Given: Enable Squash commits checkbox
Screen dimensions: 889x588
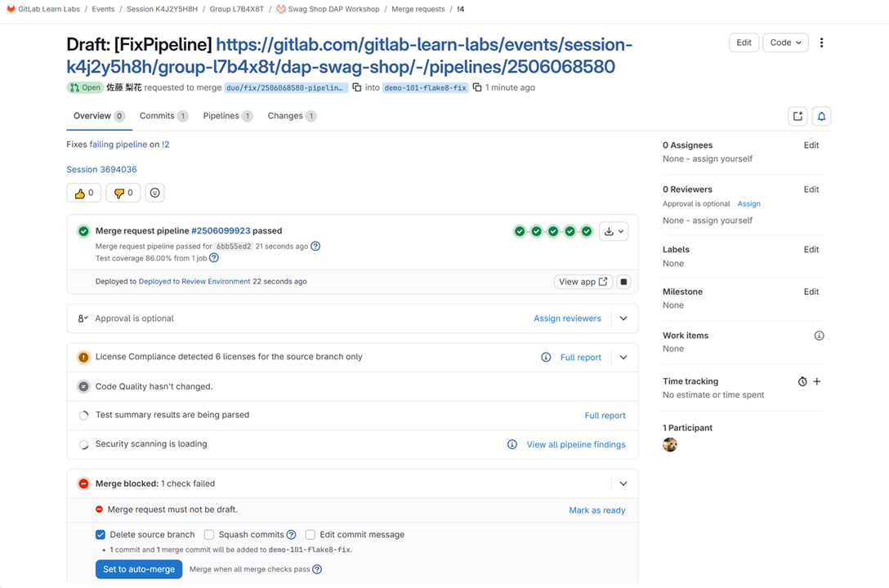Looking at the screenshot, I should [209, 534].
